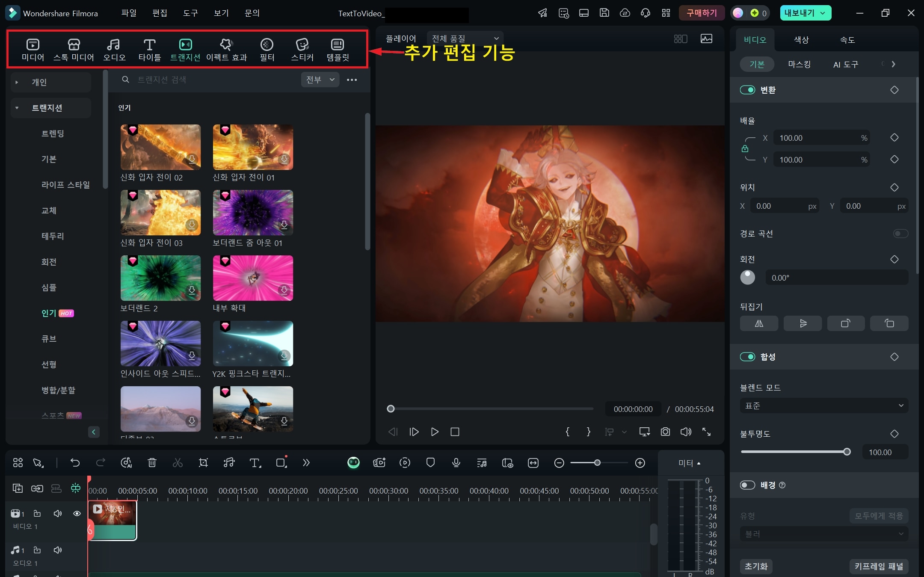924x577 pixels.
Task: Click flip vertical icon under 뒤집기
Action: (x=803, y=323)
